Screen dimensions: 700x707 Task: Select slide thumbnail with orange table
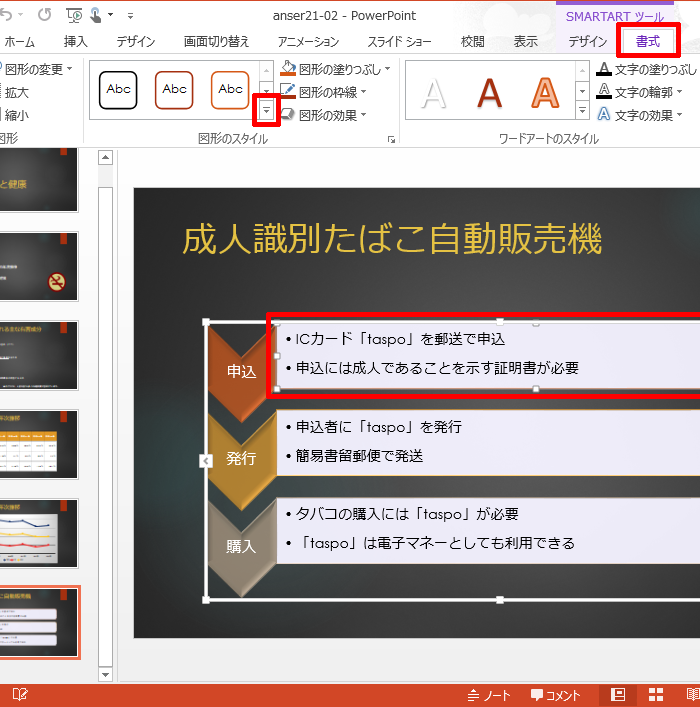coord(38,444)
